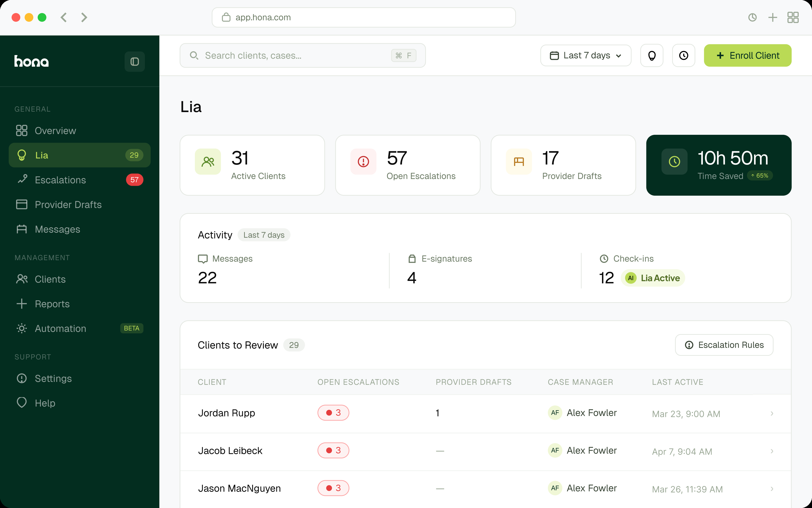This screenshot has width=812, height=508.
Task: Click Jason MacNguyen's 3 escalations badge
Action: click(x=333, y=488)
